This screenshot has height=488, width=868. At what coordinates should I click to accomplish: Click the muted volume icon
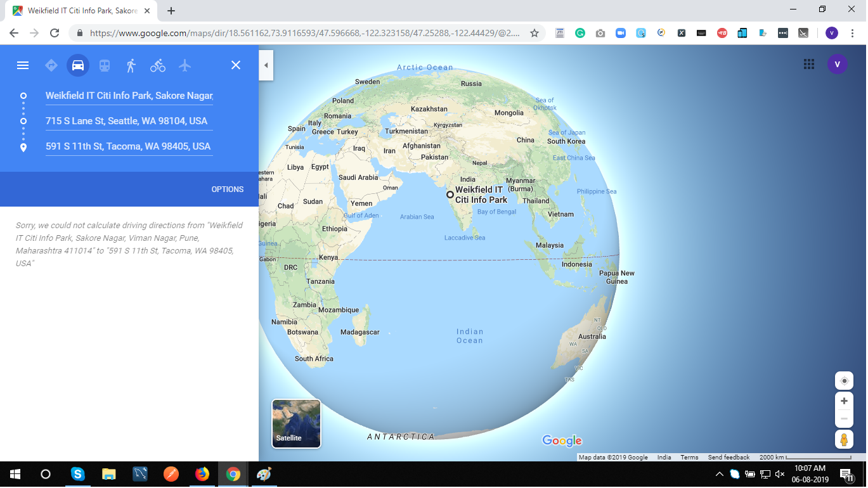pos(780,474)
